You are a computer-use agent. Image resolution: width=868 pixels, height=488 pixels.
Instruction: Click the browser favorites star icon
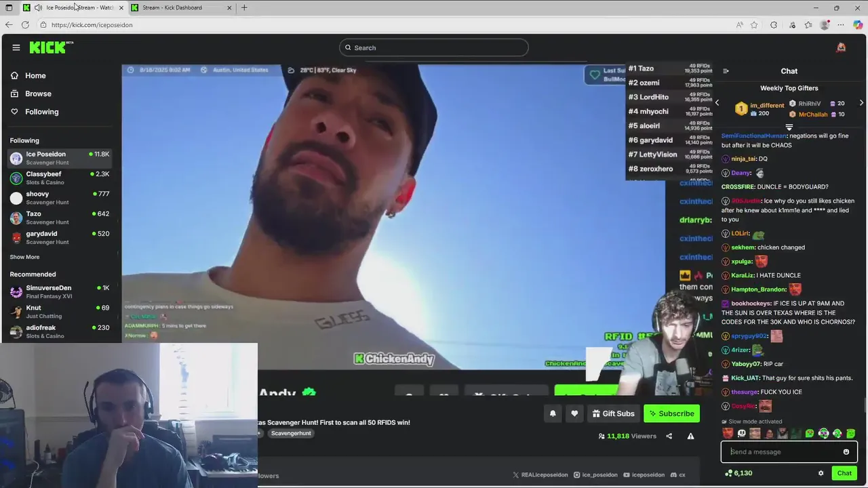(x=754, y=25)
